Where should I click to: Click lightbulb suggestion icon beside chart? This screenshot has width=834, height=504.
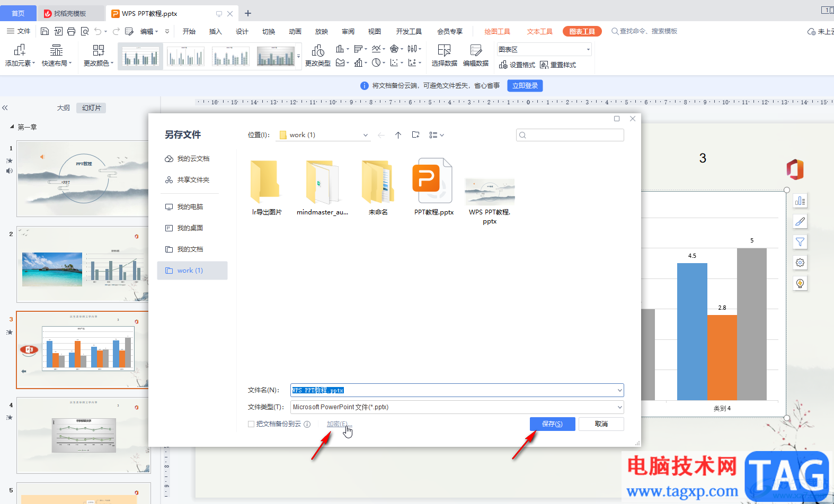[x=800, y=283]
